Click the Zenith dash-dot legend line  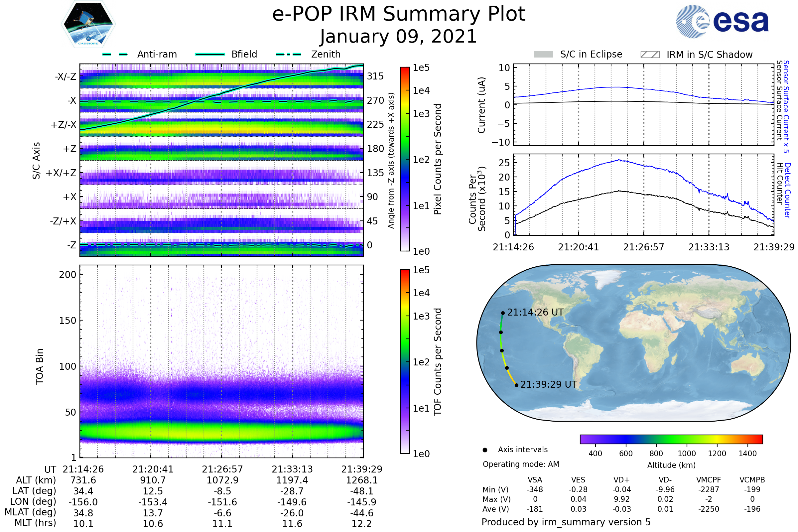[289, 54]
